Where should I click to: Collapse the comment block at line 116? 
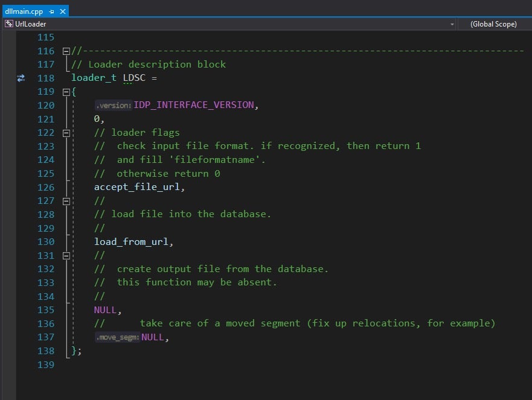66,51
